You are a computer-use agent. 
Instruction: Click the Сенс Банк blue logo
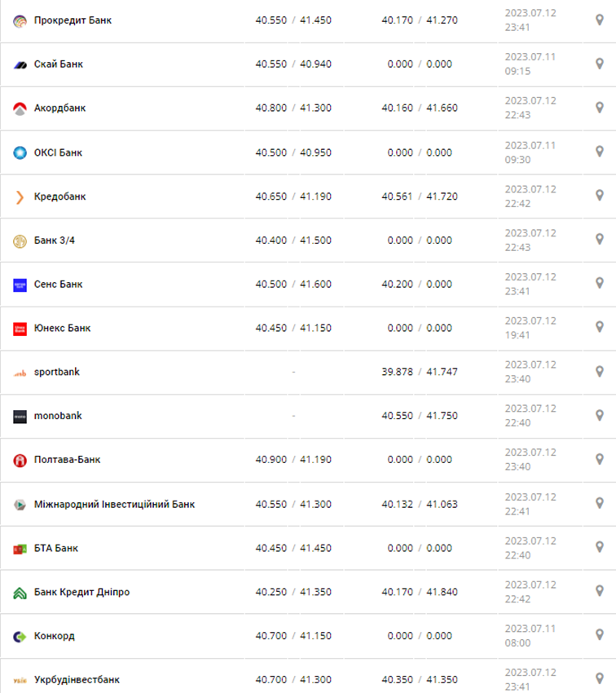pos(20,285)
